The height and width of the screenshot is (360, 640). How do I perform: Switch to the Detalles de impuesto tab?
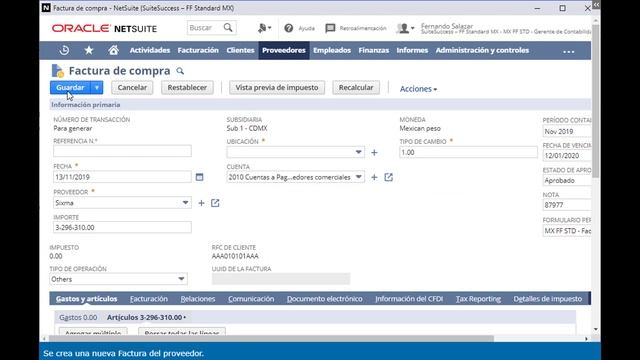click(x=548, y=299)
